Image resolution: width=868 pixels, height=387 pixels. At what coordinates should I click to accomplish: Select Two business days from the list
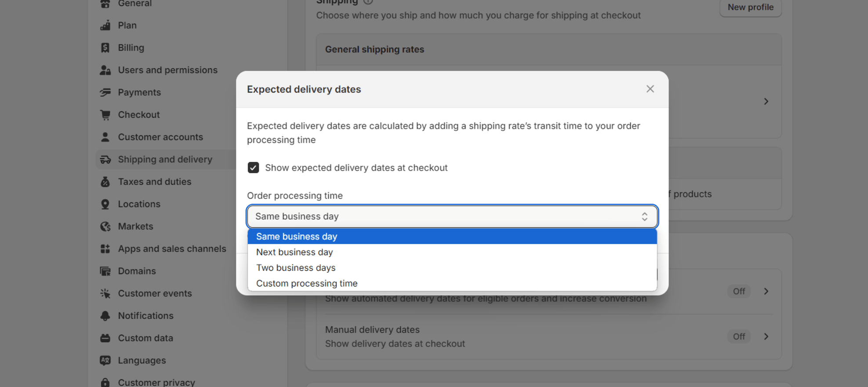296,267
